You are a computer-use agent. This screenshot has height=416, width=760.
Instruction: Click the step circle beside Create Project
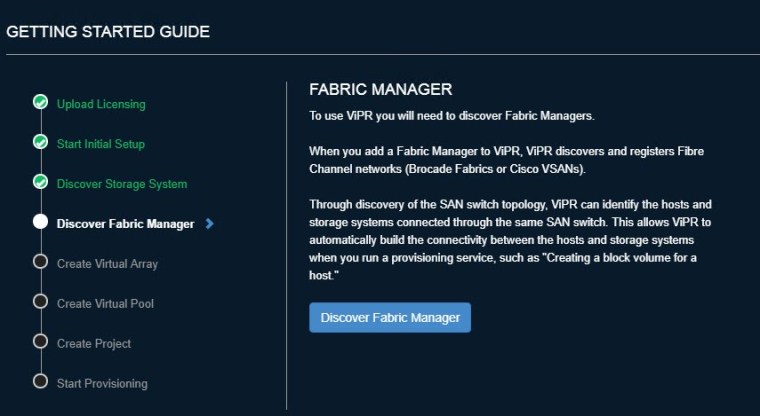[x=40, y=341]
